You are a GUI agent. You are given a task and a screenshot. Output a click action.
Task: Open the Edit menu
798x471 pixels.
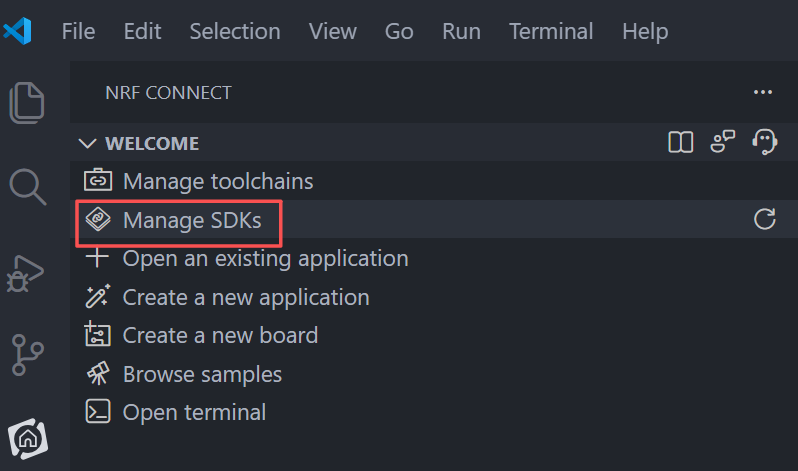pyautogui.click(x=142, y=32)
